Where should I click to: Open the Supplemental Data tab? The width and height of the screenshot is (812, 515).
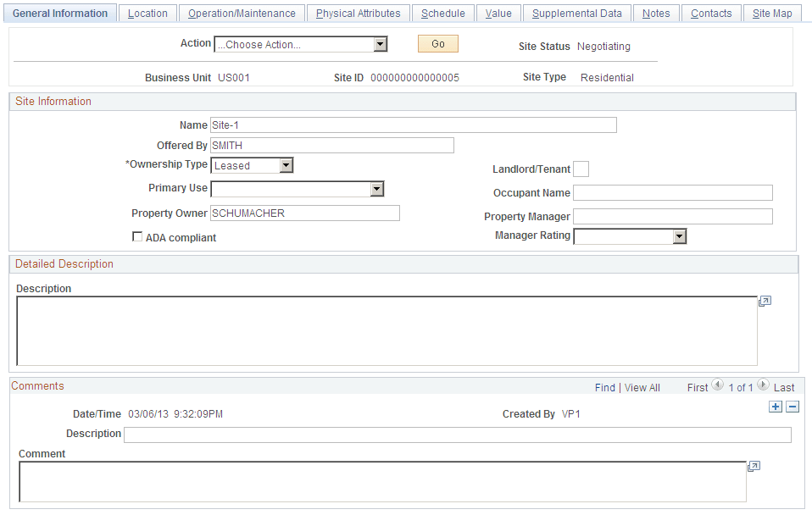click(x=577, y=14)
